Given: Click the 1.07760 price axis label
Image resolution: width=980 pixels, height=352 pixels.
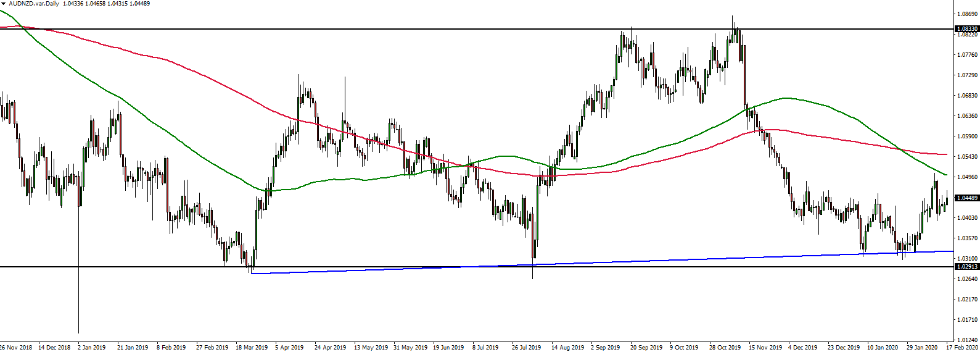Looking at the screenshot, I should coord(966,55).
